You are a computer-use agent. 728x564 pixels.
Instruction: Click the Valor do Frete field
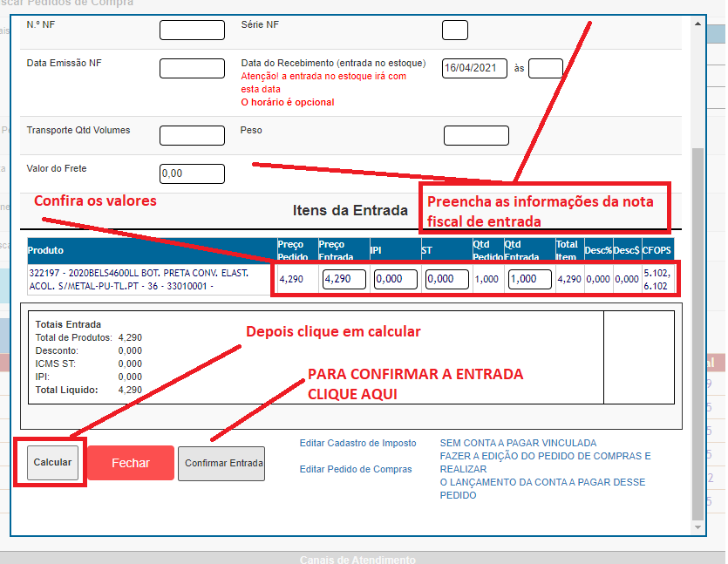[x=192, y=173]
